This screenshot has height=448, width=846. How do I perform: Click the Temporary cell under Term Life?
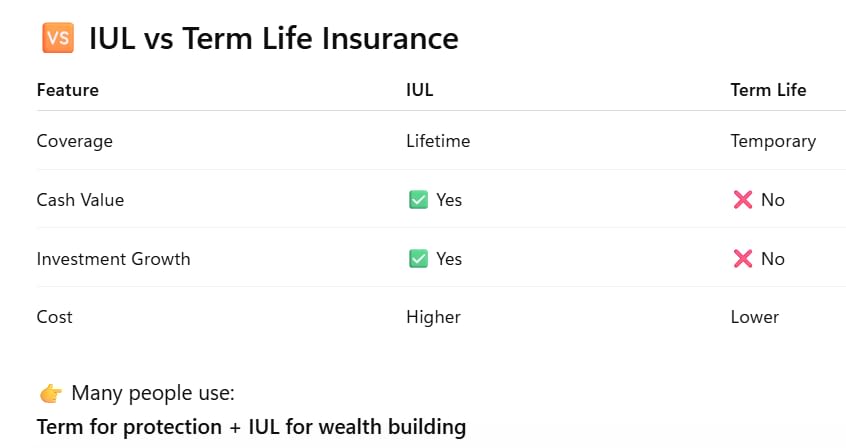click(773, 141)
